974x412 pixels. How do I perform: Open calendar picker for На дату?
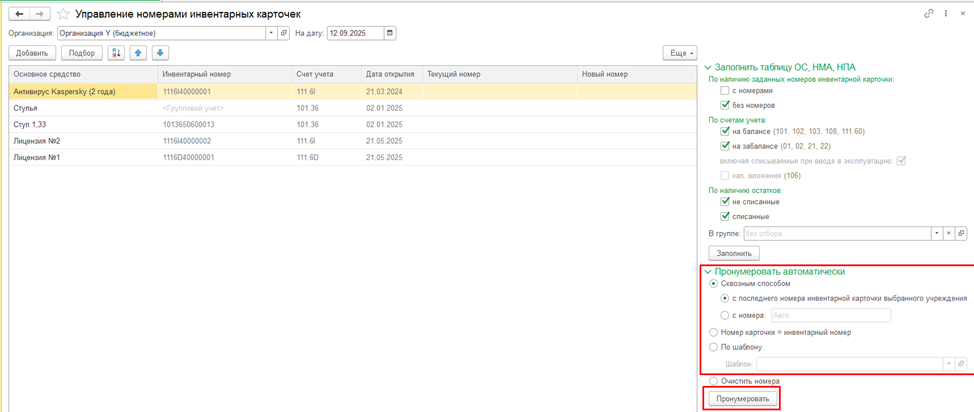coord(389,33)
